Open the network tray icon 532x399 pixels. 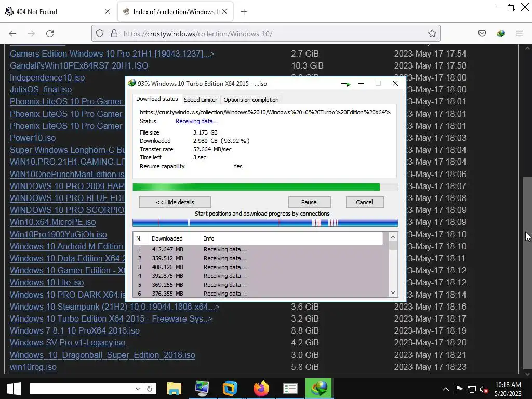click(472, 389)
